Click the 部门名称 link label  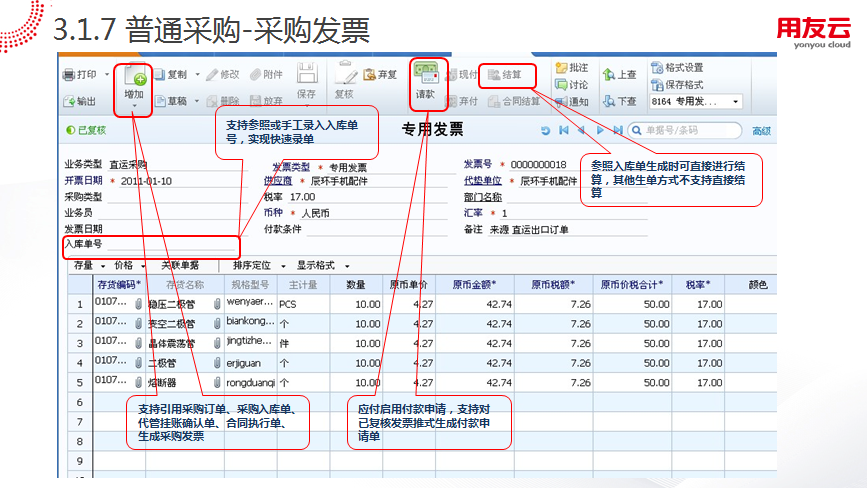click(483, 197)
